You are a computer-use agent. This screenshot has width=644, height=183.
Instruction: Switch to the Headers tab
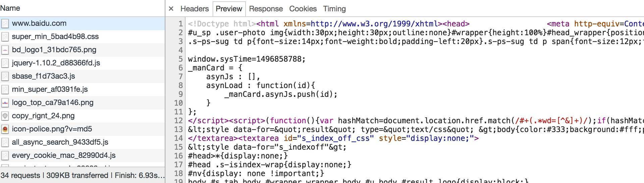pyautogui.click(x=194, y=9)
